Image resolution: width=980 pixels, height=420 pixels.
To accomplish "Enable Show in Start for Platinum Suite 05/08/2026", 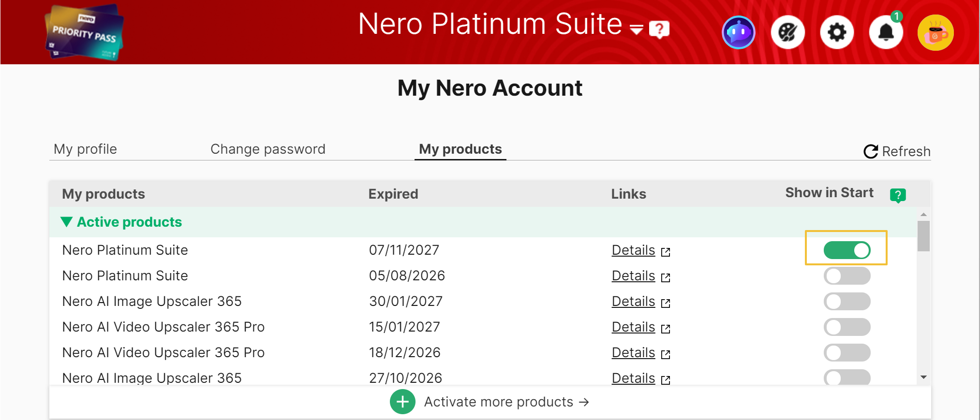I will point(847,276).
